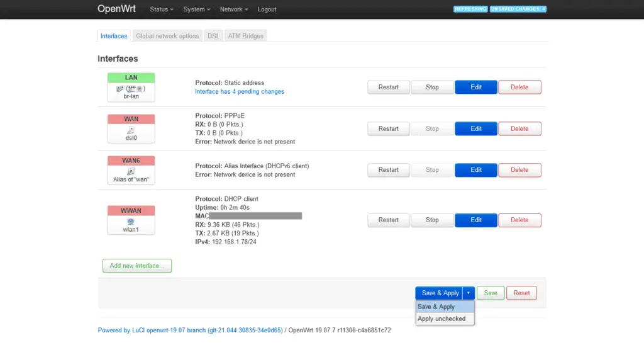Stop the WWAN interface

pyautogui.click(x=432, y=220)
